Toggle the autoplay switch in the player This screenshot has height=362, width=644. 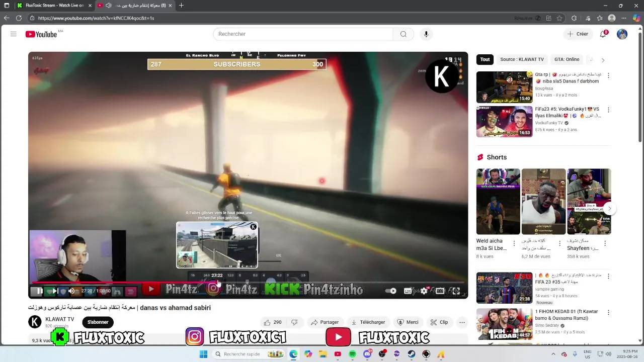[x=391, y=291]
